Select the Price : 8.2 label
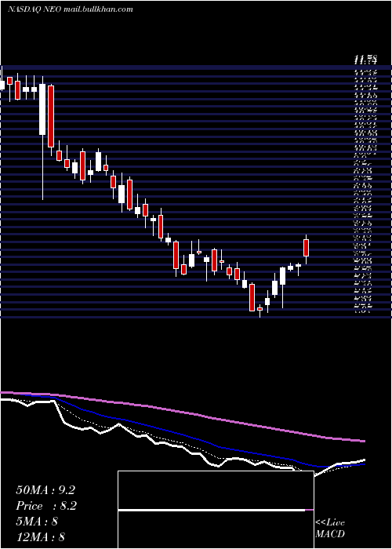Screen dimensions: 392x549 46,506
